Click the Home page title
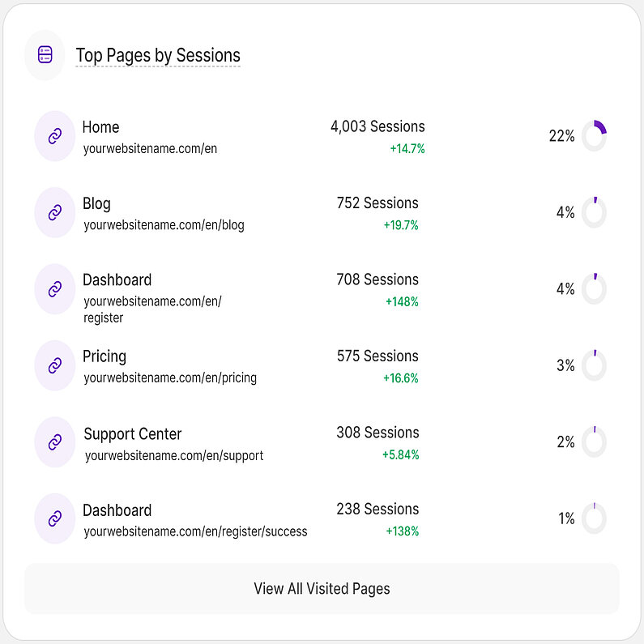The width and height of the screenshot is (644, 644). pyautogui.click(x=100, y=127)
